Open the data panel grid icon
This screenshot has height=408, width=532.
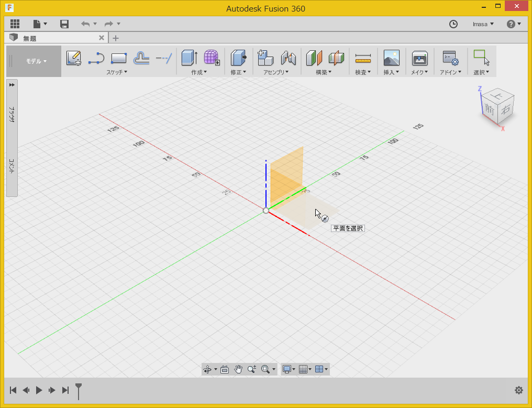pyautogui.click(x=15, y=24)
